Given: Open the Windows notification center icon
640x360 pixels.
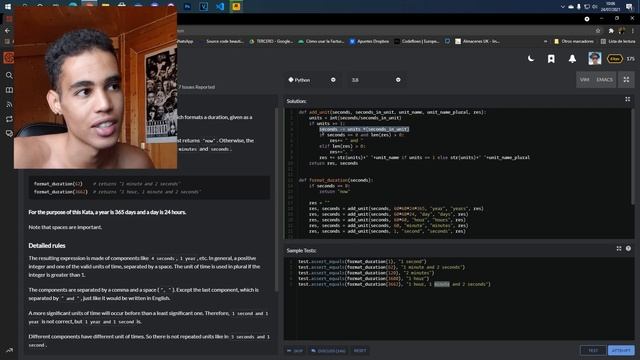Looking at the screenshot, I should (x=629, y=7).
